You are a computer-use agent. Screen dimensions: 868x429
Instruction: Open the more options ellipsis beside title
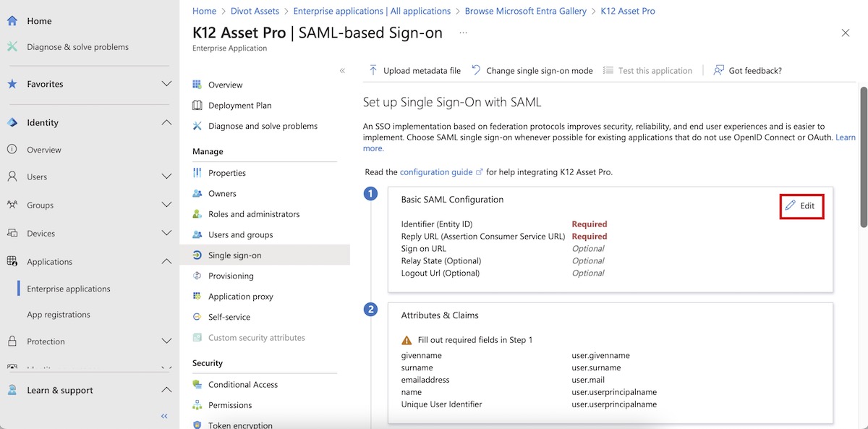coord(463,33)
